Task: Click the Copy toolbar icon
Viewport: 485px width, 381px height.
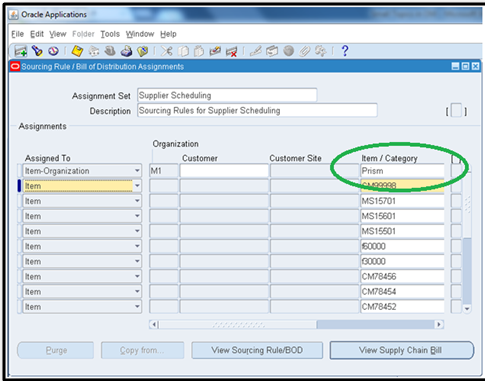Action: [183, 51]
